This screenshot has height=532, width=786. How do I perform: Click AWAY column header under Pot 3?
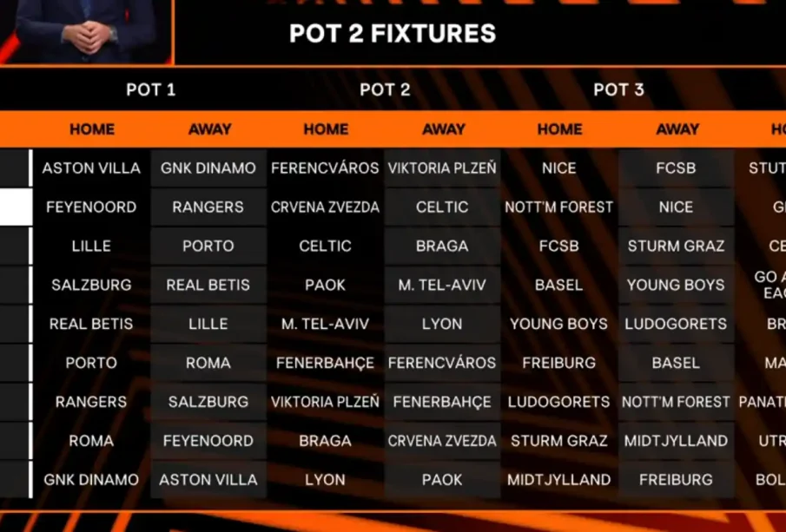677,129
